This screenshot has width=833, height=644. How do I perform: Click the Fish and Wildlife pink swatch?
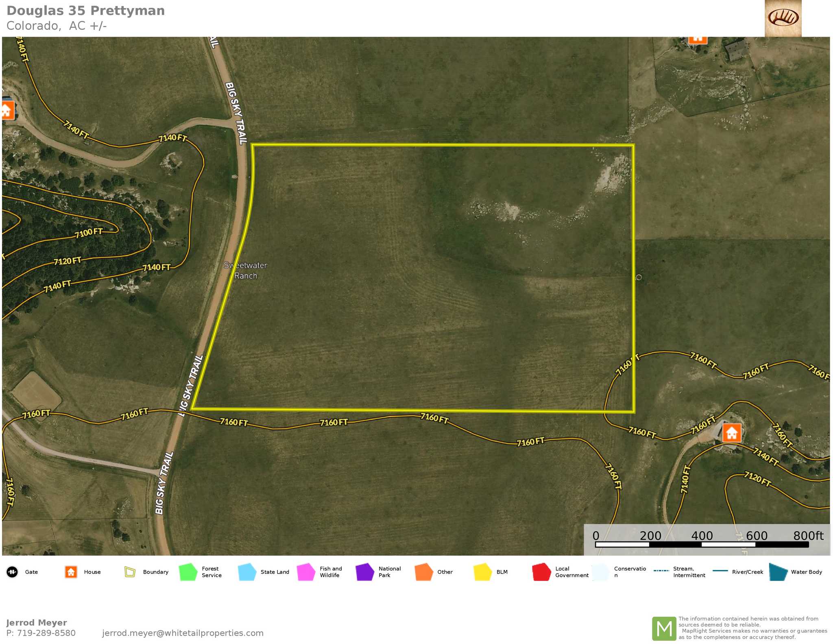coord(306,572)
